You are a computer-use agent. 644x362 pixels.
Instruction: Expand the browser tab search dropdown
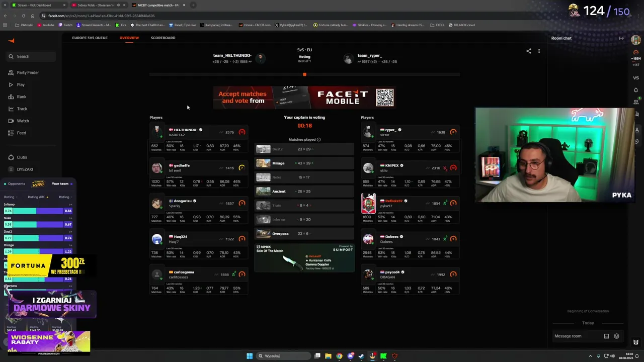tap(5, 5)
